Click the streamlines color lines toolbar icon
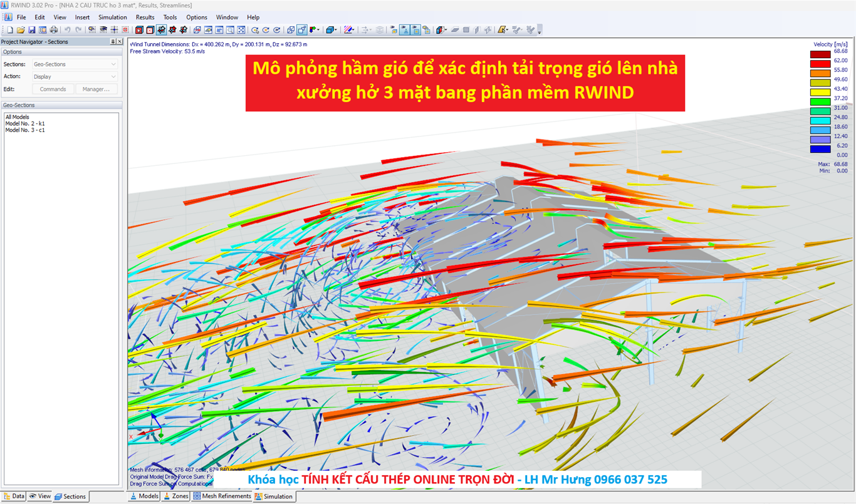 [x=349, y=29]
